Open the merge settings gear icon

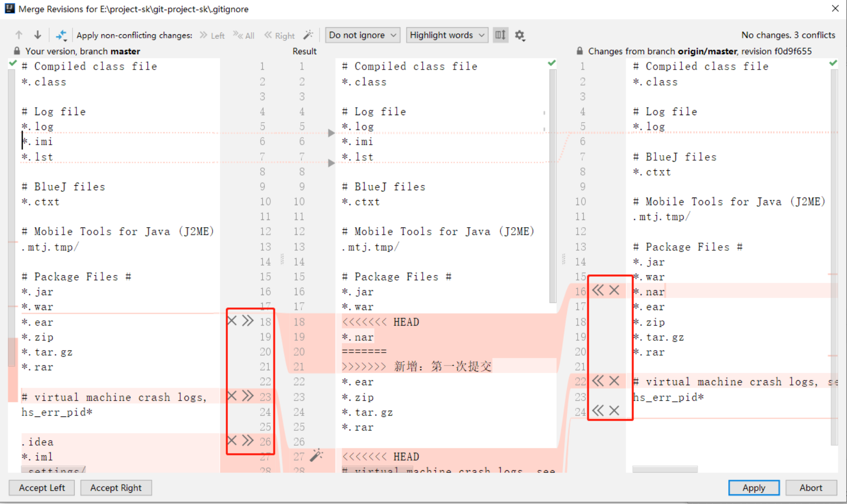[520, 35]
